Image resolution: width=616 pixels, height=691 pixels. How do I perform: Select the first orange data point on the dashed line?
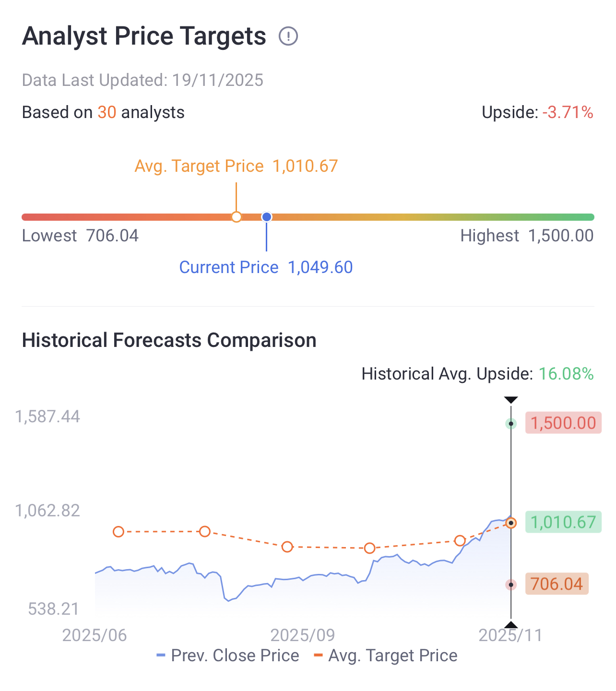118,532
